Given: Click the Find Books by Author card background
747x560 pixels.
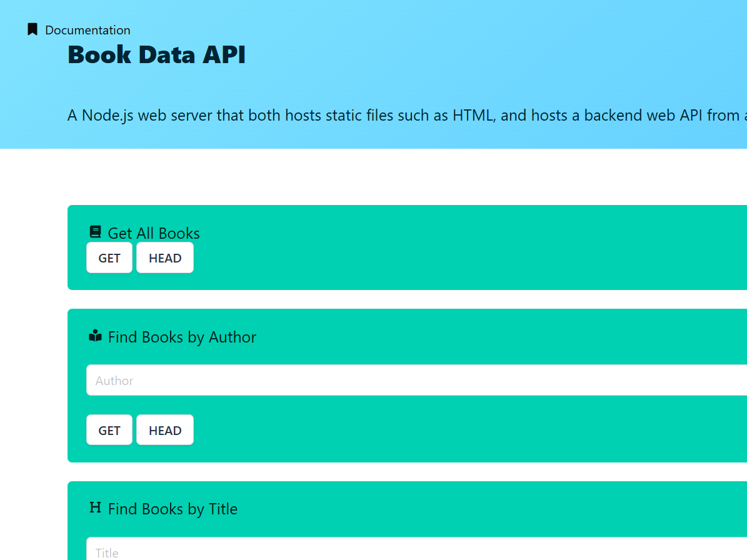Looking at the screenshot, I should (438, 450).
